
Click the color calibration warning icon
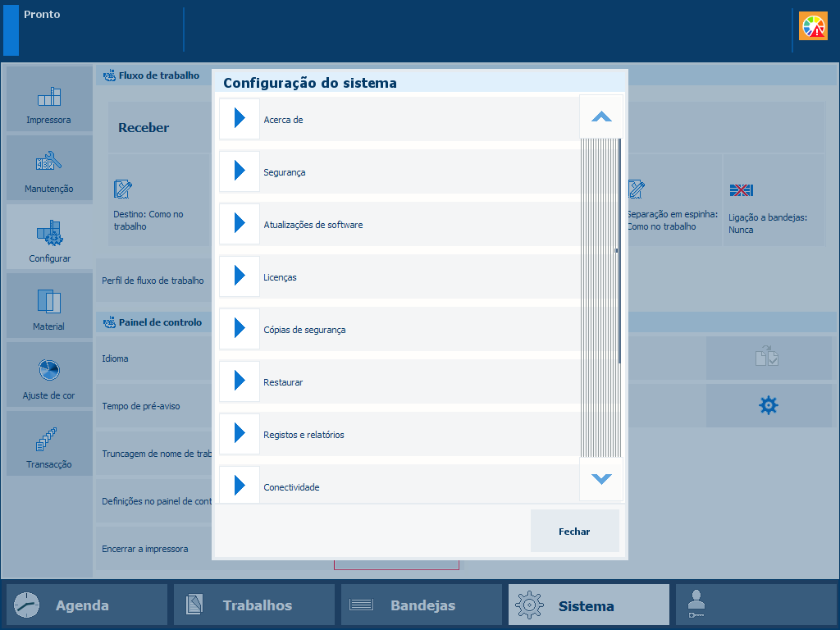click(813, 25)
